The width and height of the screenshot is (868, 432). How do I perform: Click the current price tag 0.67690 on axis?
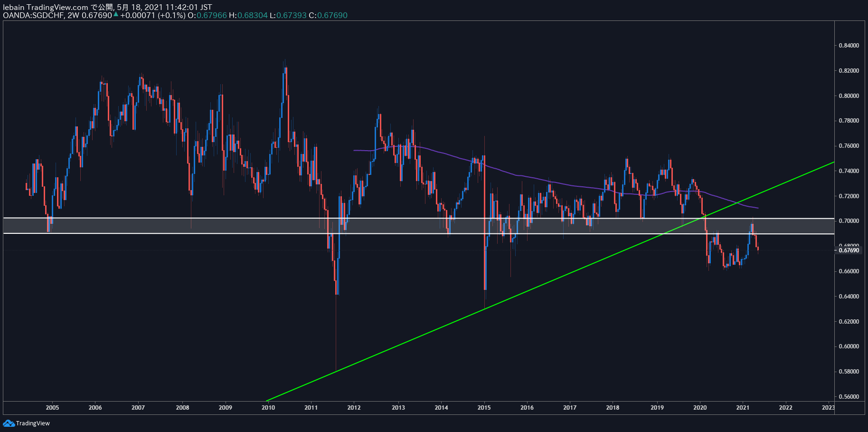849,250
